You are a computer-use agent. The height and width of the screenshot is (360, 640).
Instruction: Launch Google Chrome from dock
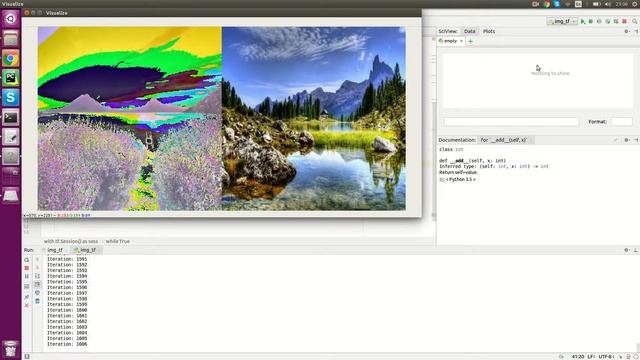pyautogui.click(x=11, y=58)
